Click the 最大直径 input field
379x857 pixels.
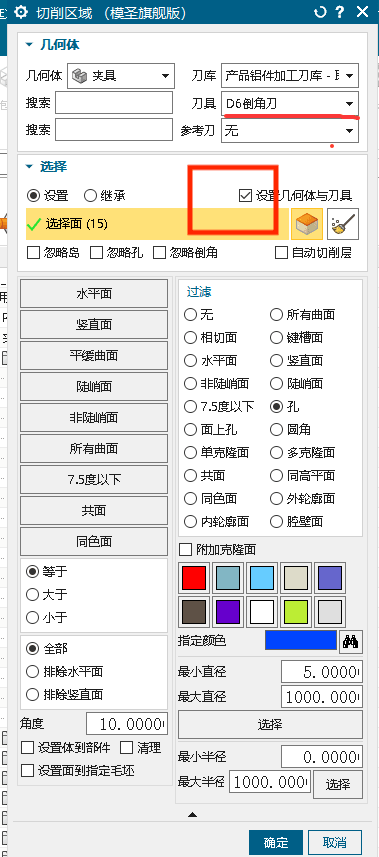pyautogui.click(x=322, y=697)
